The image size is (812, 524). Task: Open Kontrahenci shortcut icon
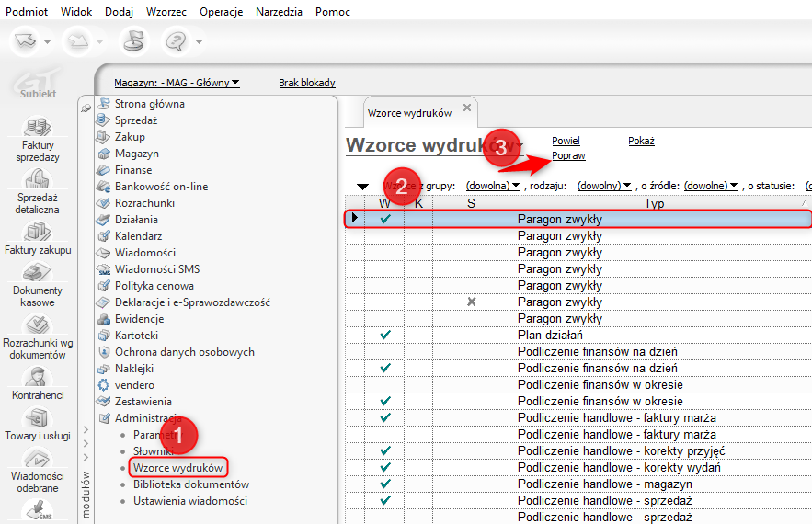pyautogui.click(x=38, y=377)
